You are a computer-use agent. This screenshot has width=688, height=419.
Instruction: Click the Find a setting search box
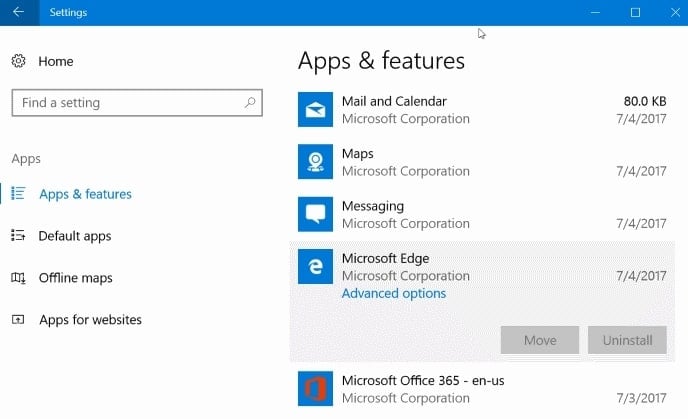tap(125, 103)
